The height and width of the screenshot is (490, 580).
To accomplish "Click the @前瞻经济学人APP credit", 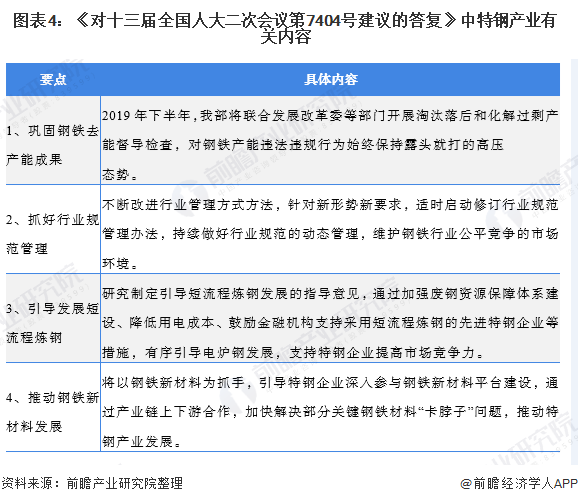I will 519,483.
